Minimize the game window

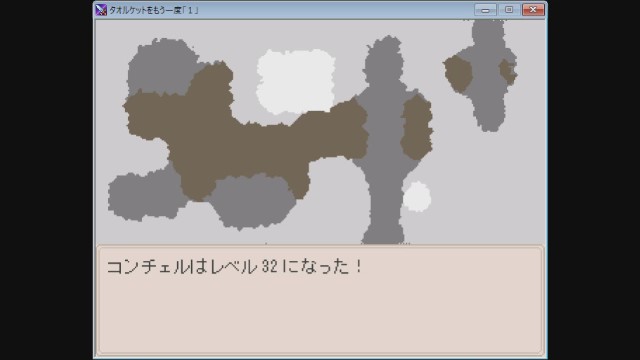[485, 10]
